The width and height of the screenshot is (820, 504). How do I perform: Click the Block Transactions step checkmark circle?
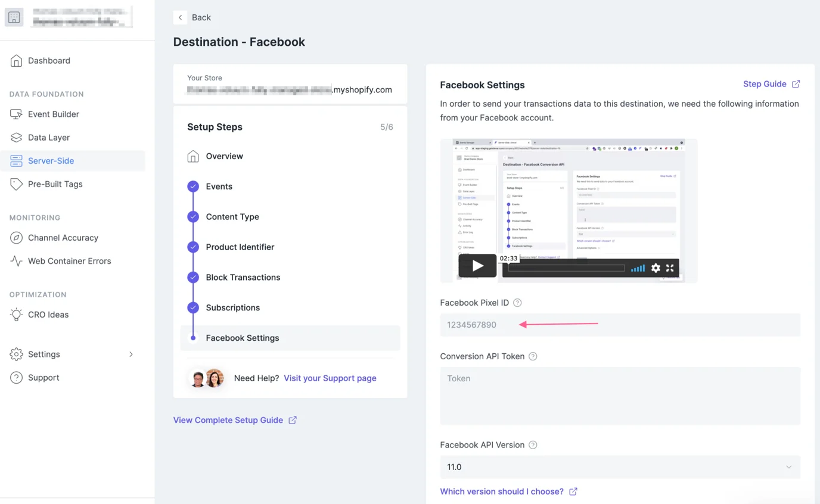coord(193,278)
